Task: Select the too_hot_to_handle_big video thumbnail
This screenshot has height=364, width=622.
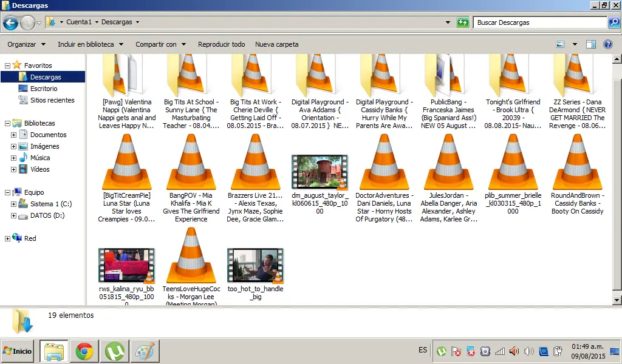Action: click(255, 265)
